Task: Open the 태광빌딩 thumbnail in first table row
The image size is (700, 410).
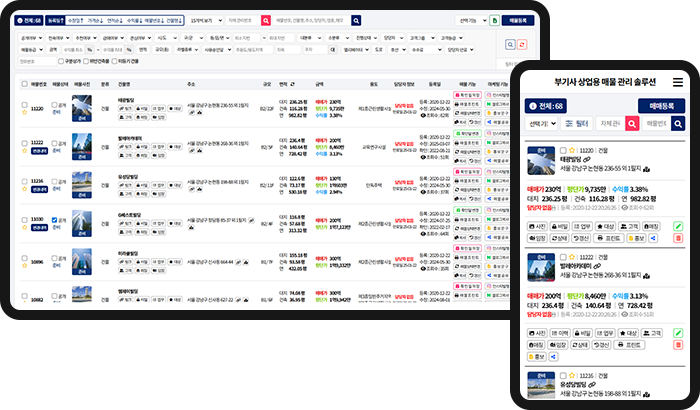Action: [x=82, y=110]
